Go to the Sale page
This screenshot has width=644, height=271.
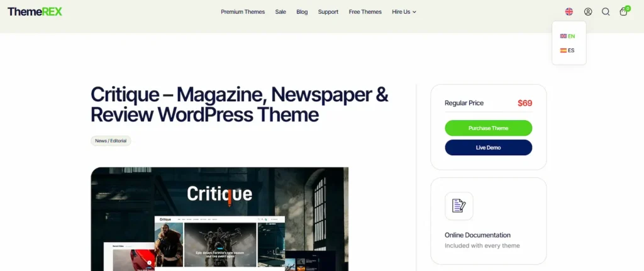280,12
